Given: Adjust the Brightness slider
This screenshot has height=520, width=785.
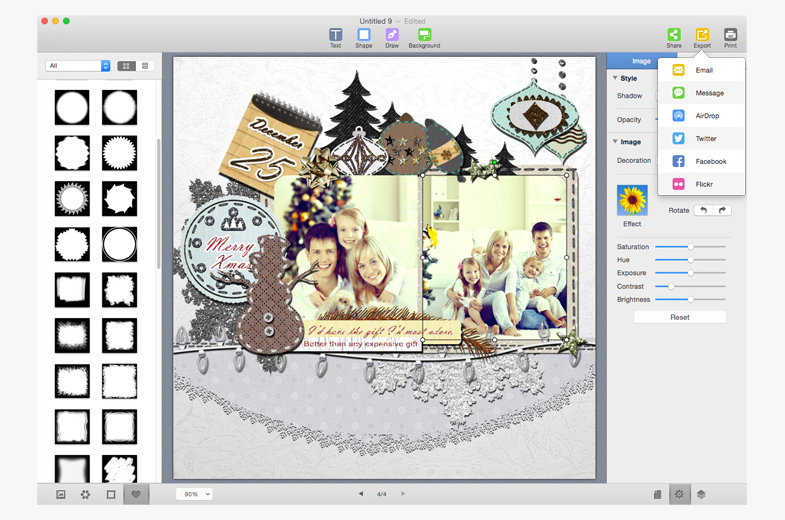Looking at the screenshot, I should (x=690, y=299).
